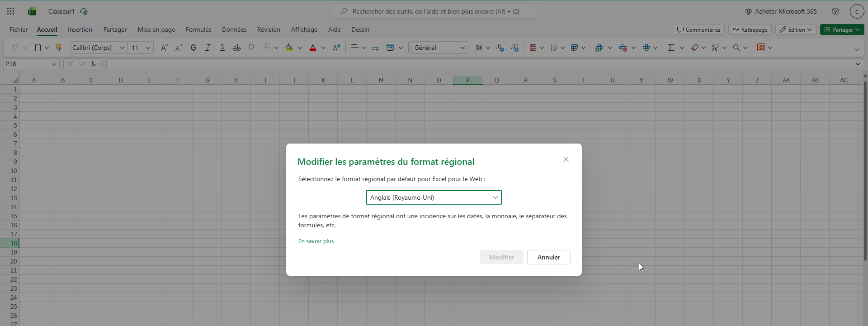Click the Undo arrow icon

pyautogui.click(x=14, y=48)
